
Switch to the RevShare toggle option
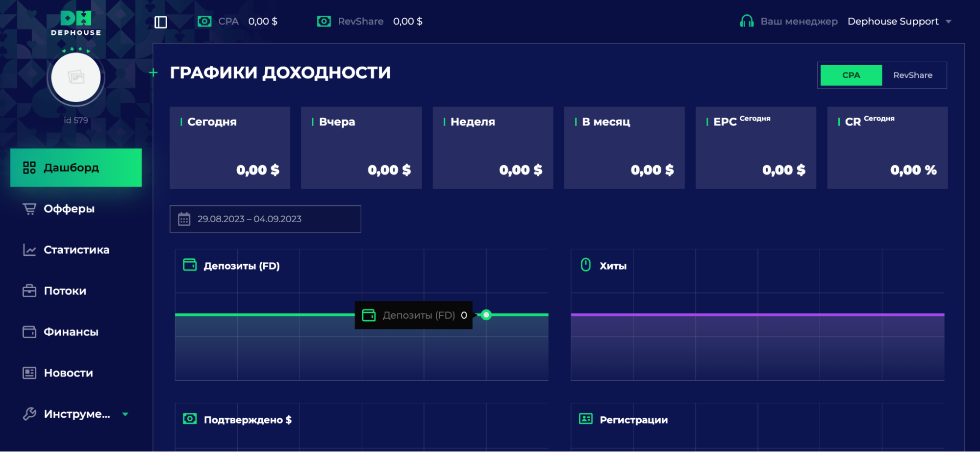(912, 75)
